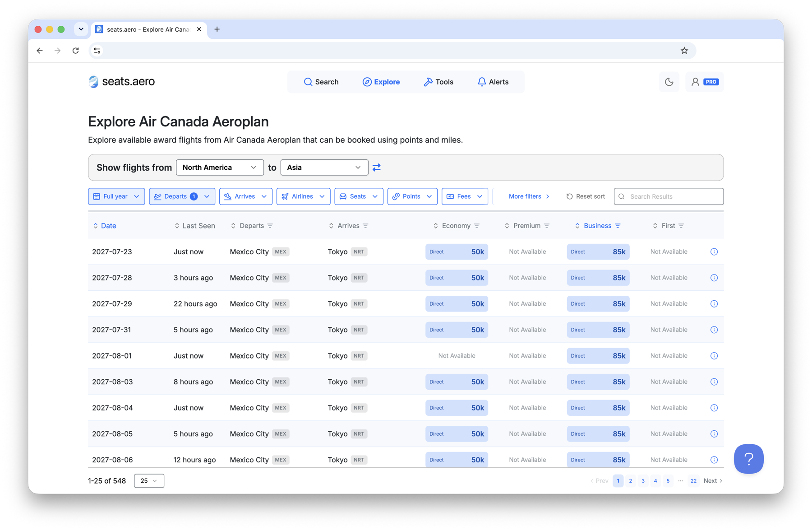Image resolution: width=812 pixels, height=531 pixels.
Task: Open the 25 rows-per-page selector
Action: click(149, 481)
